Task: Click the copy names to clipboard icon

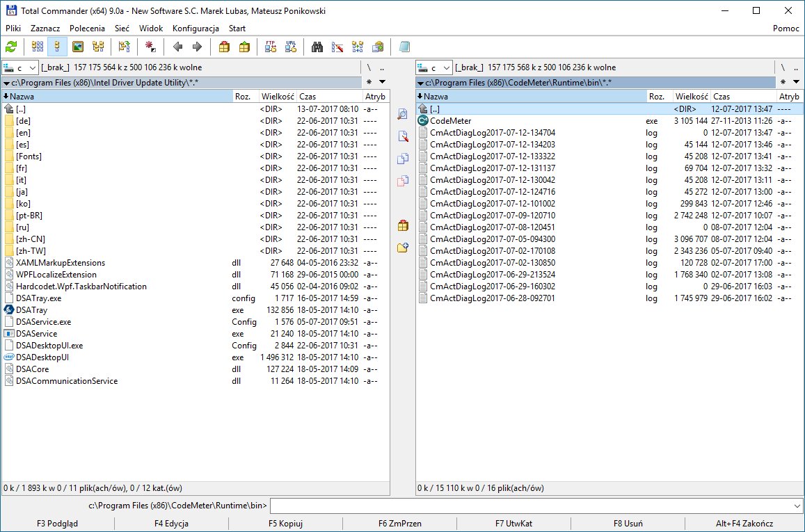Action: click(378, 47)
